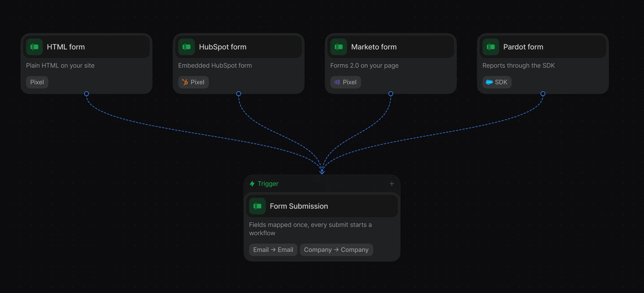Select the Form Submission node title
The width and height of the screenshot is (644, 293).
(299, 206)
